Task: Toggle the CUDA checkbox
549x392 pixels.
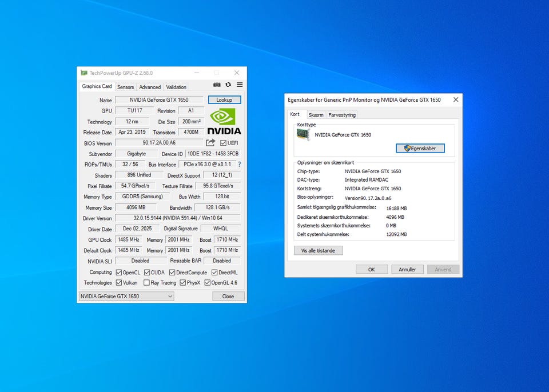Action: (x=147, y=273)
